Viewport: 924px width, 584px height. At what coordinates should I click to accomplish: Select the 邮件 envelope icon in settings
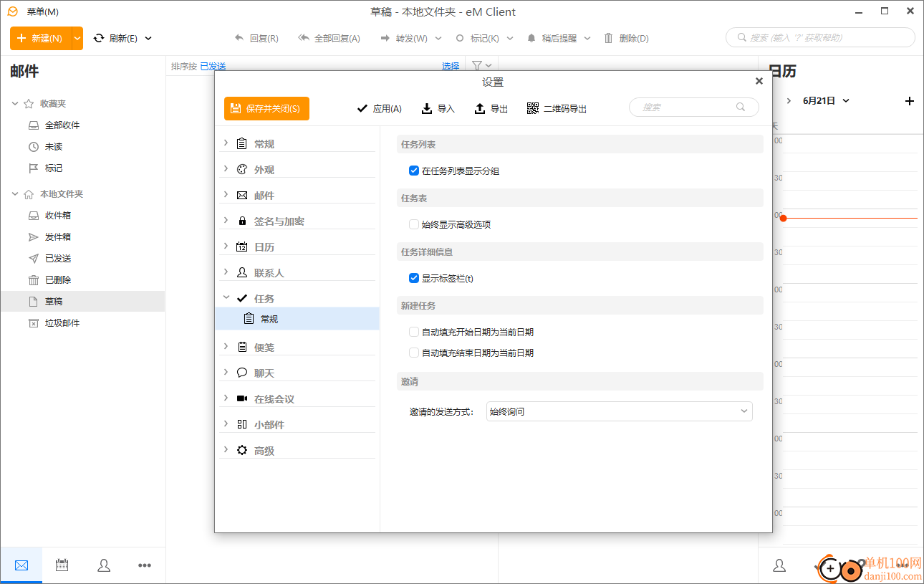[242, 195]
